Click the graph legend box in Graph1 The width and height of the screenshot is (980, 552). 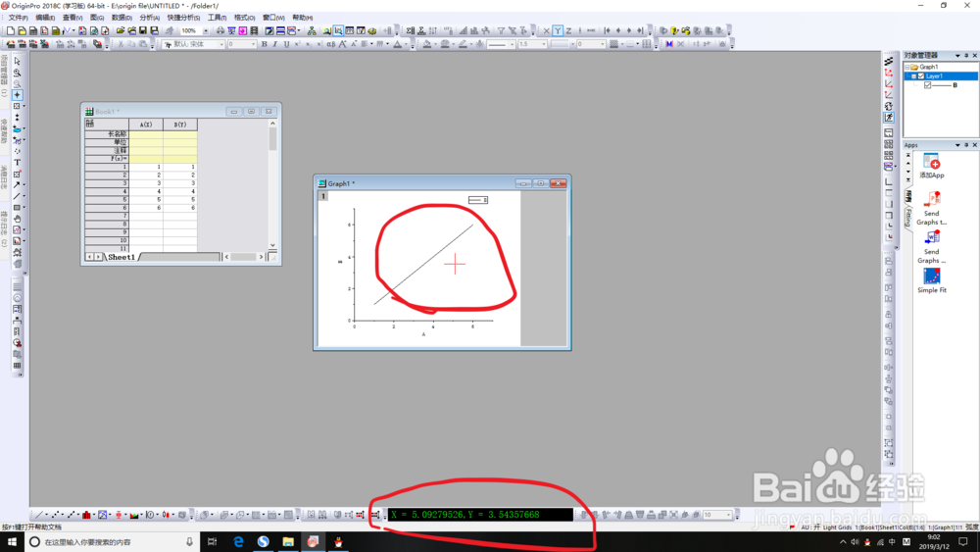coord(478,199)
